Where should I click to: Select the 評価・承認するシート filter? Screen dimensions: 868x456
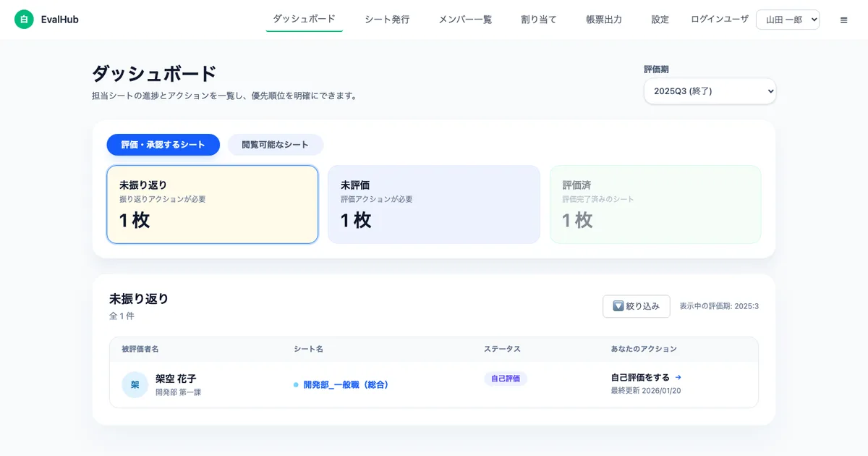[163, 144]
